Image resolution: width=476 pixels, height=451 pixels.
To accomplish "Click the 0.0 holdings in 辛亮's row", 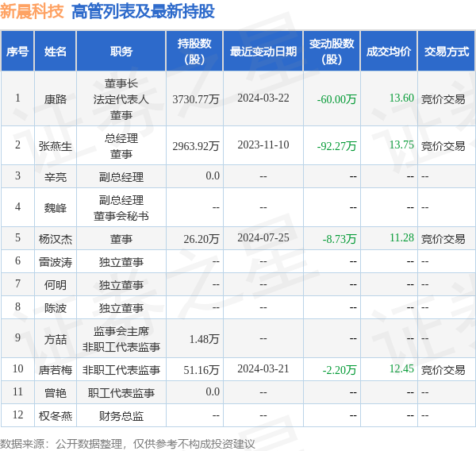I will tap(213, 175).
